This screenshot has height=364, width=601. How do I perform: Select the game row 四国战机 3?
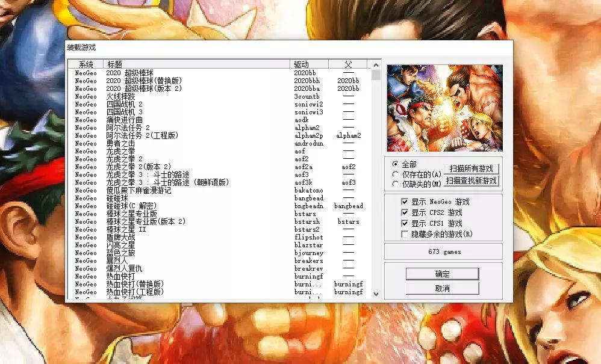(220, 112)
